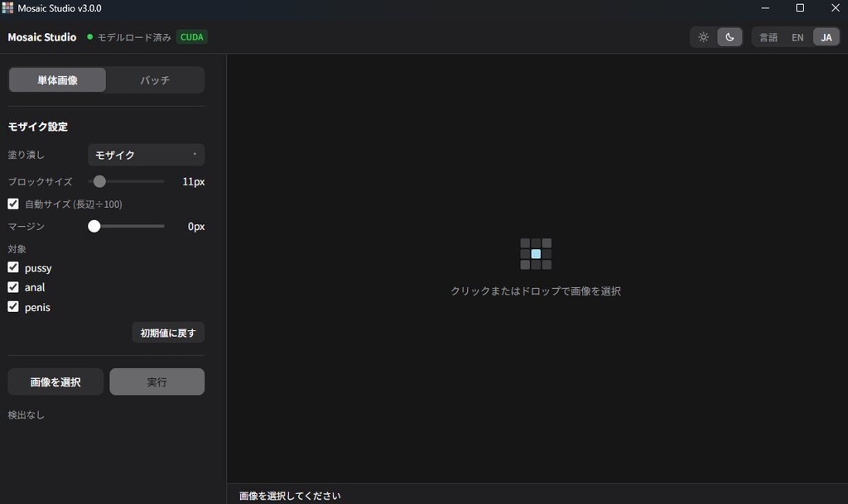
Task: Click the 画像を選択してください status bar message
Action: point(290,496)
